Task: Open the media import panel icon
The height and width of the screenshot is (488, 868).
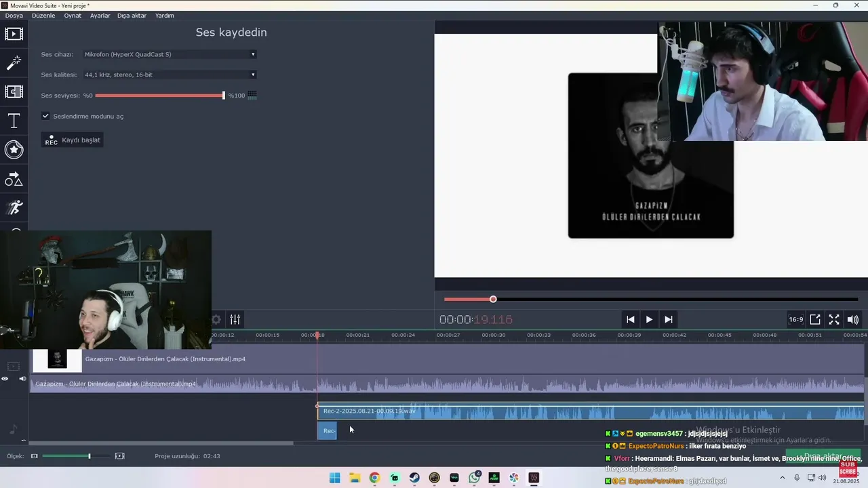Action: (14, 33)
